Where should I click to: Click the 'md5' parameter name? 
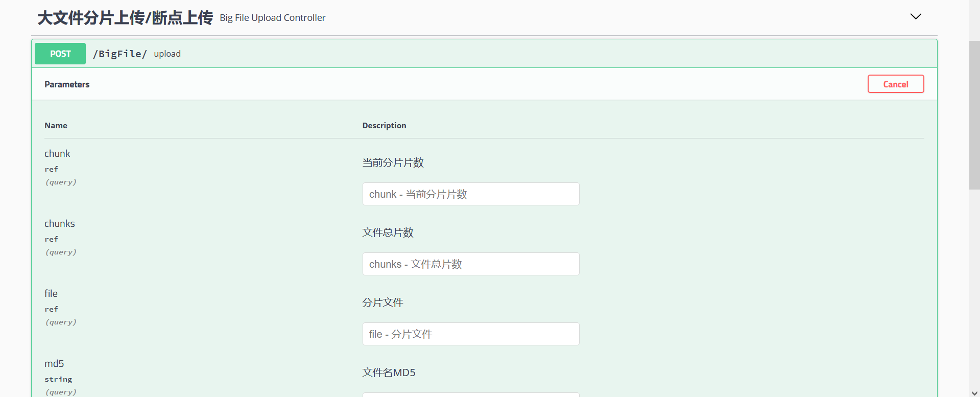point(54,364)
